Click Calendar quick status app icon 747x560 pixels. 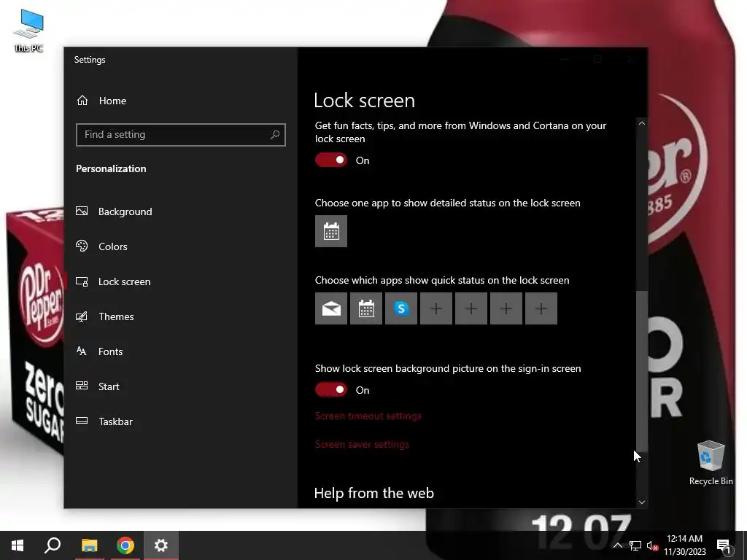pyautogui.click(x=366, y=308)
